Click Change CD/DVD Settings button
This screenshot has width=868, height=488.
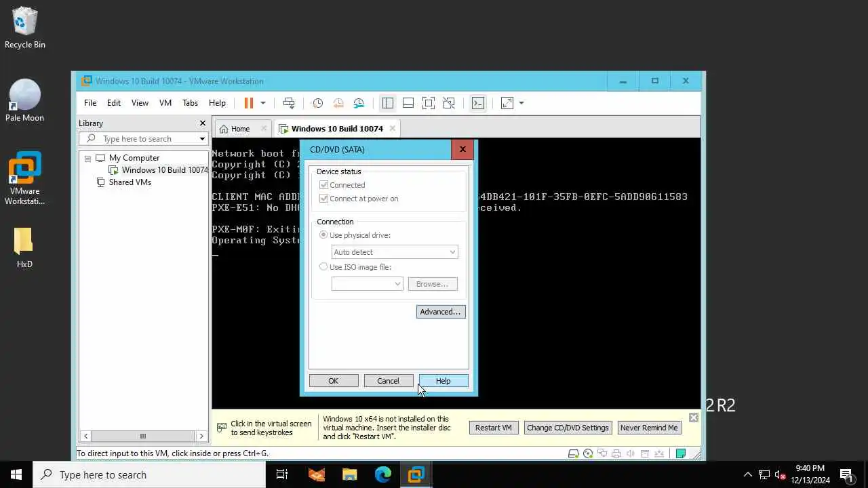coord(568,428)
